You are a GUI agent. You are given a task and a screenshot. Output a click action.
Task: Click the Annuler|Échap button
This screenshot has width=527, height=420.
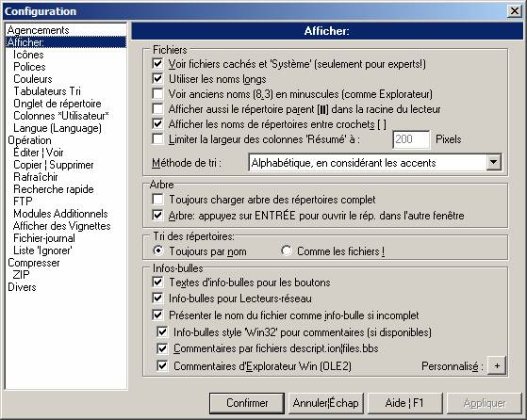(326, 403)
